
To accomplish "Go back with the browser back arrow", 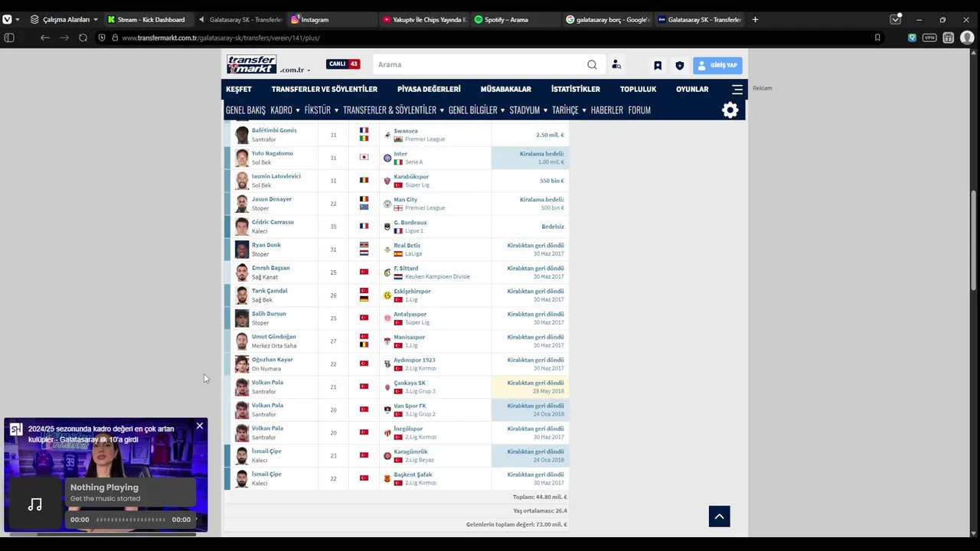I will point(45,37).
